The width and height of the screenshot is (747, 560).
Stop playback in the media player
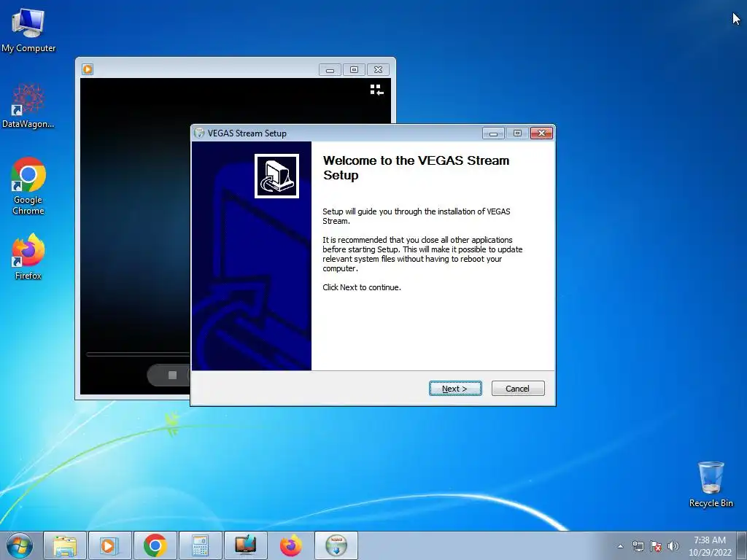point(172,376)
